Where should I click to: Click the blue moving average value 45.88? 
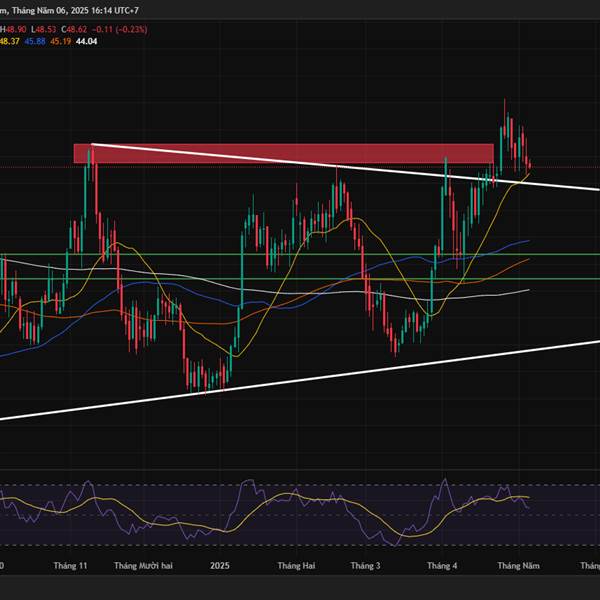35,41
